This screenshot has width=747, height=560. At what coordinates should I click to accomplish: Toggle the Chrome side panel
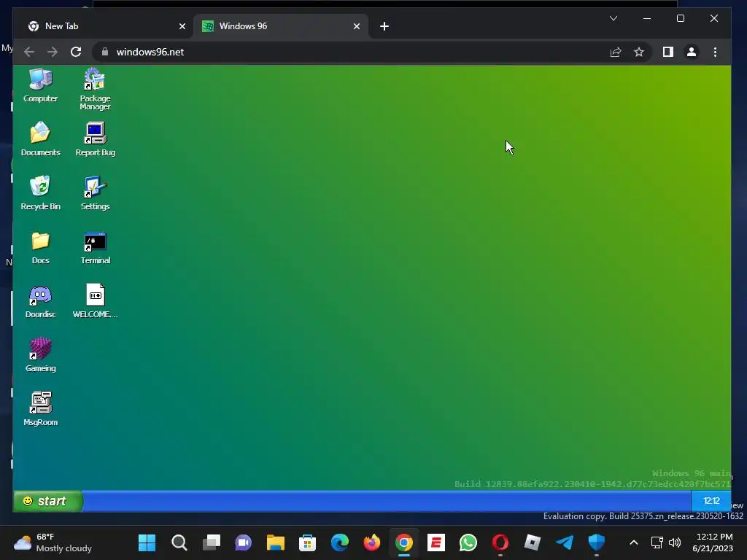[668, 52]
